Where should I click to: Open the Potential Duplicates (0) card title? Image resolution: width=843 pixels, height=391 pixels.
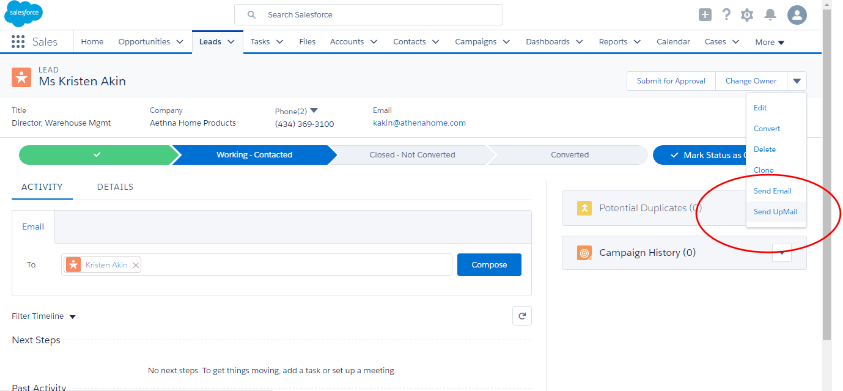pos(651,208)
